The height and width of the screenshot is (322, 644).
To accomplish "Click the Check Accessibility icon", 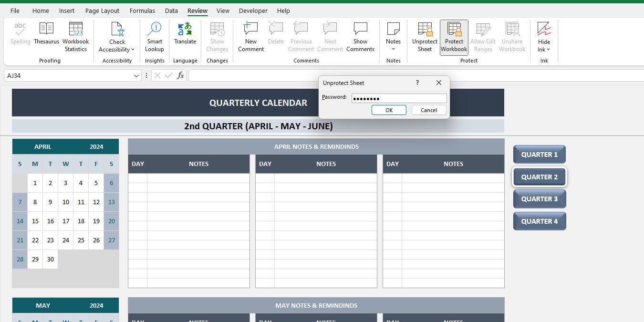I will tap(117, 29).
